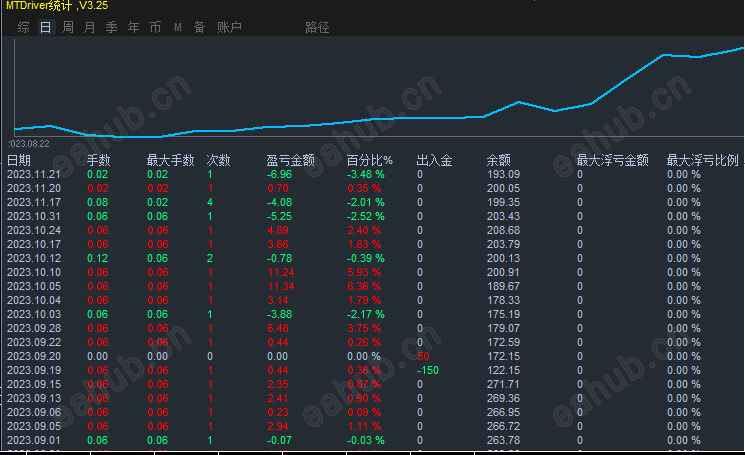Viewport: 745px width, 455px height.
Task: Open the 季 quarterly statistics tab
Action: pyautogui.click(x=111, y=27)
